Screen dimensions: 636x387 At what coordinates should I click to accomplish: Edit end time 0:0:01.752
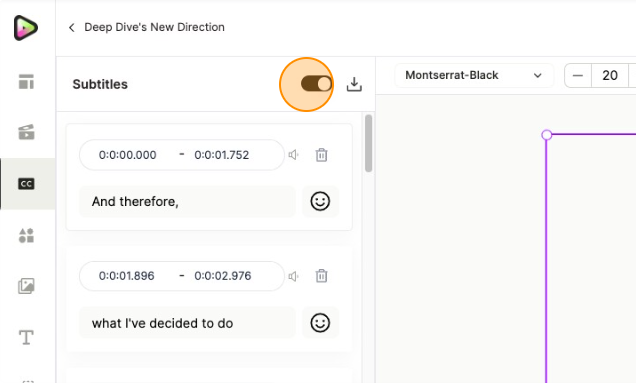click(221, 155)
